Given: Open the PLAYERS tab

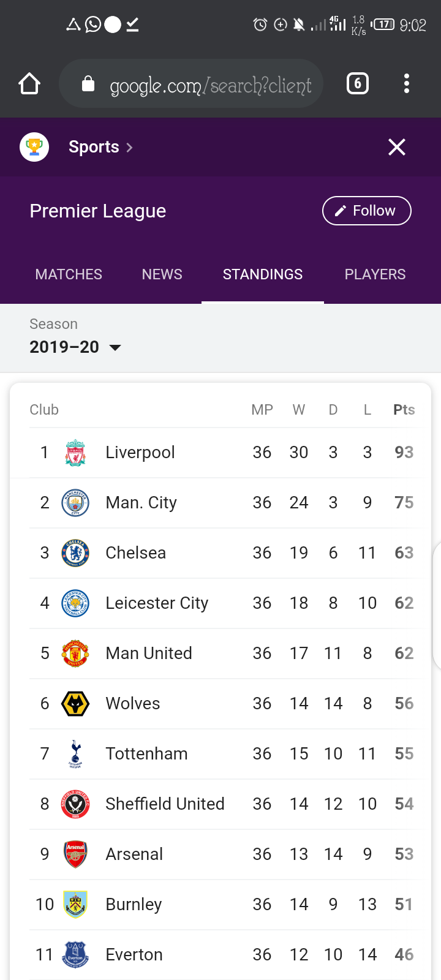Looking at the screenshot, I should click(x=375, y=274).
